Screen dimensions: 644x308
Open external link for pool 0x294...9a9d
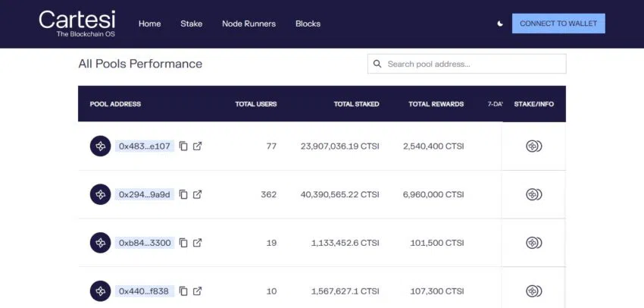pyautogui.click(x=198, y=195)
